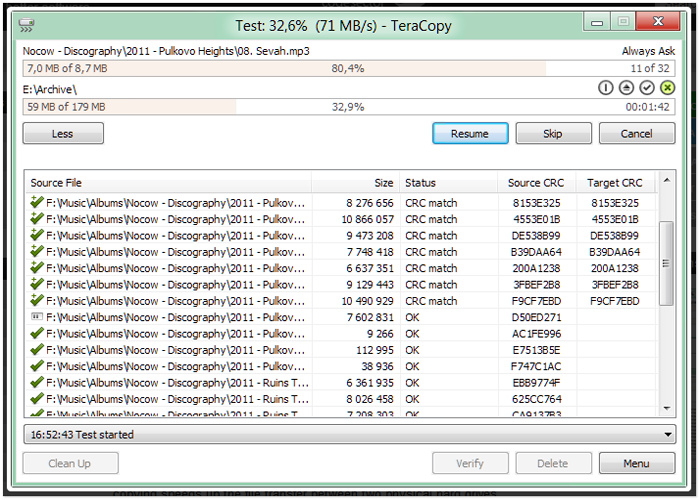This screenshot has height=500, width=700.
Task: Select the source CRC value 625CC764
Action: coord(536,399)
